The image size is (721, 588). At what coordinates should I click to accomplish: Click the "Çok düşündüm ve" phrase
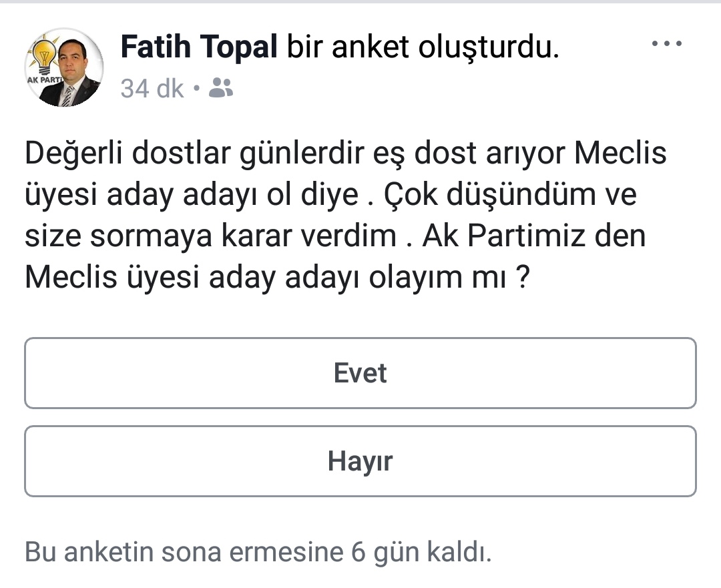click(507, 196)
